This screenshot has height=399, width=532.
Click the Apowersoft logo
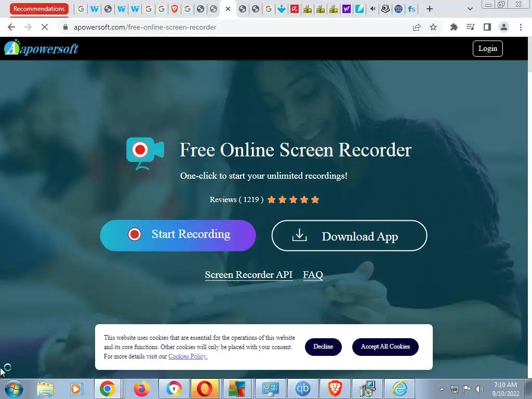pos(42,48)
